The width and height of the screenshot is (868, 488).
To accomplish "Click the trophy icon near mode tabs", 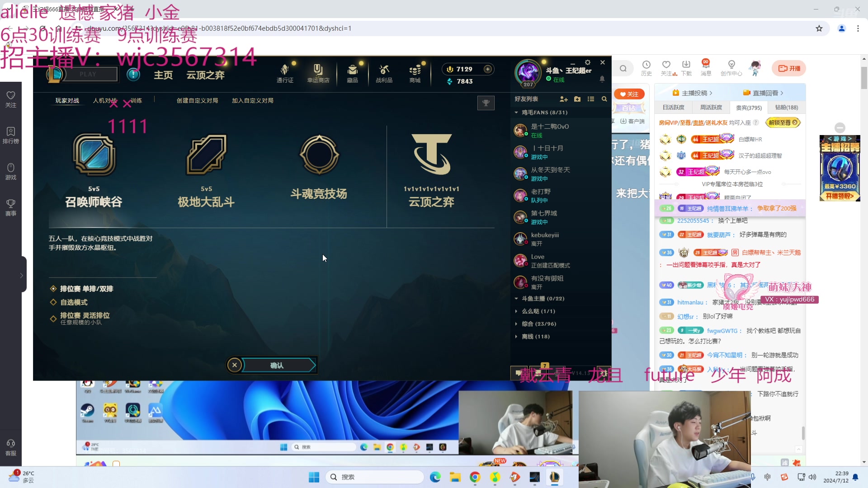I will pos(486,103).
